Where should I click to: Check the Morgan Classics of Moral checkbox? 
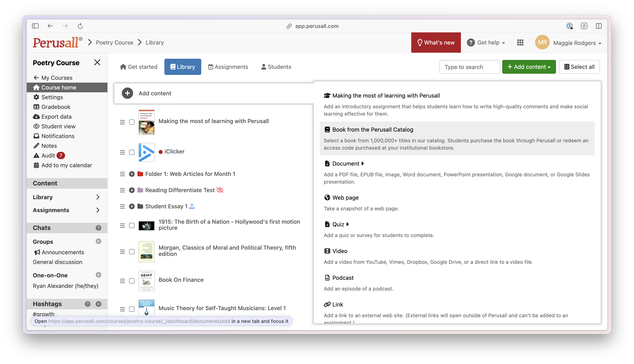(132, 251)
